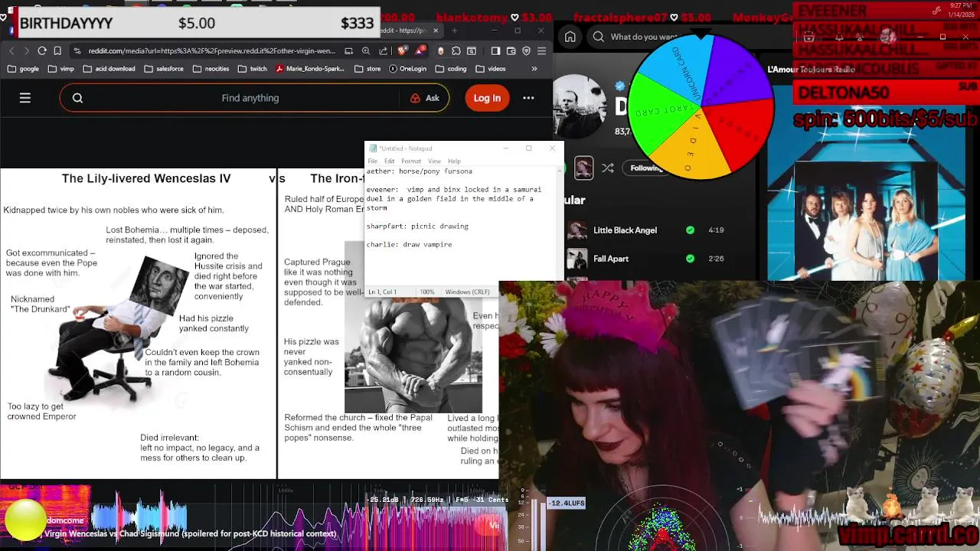This screenshot has width=980, height=551.
Task: Open Marie_Kondo-Spark PDF bookmark
Action: tap(309, 69)
